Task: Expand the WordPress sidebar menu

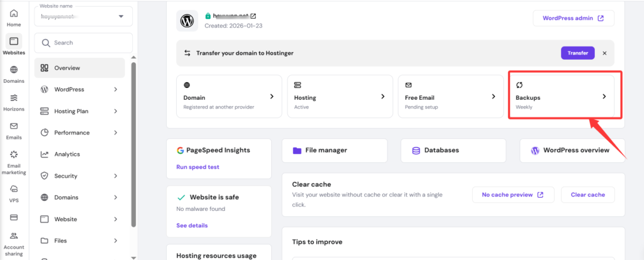Action: tap(79, 89)
